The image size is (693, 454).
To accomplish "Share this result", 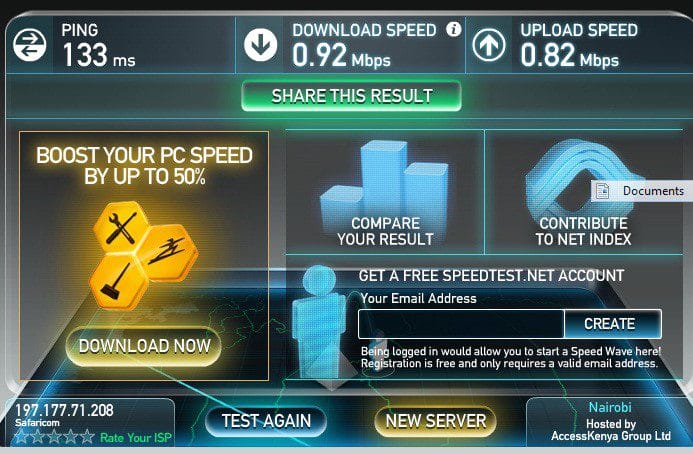I will click(352, 96).
